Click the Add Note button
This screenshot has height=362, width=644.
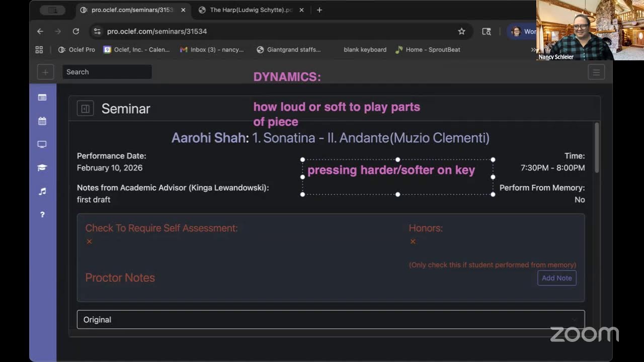tap(557, 278)
